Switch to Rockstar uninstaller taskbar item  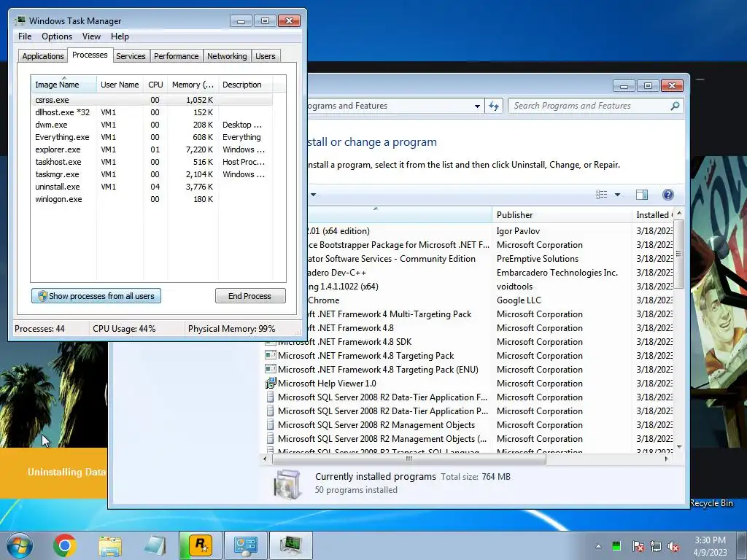201,545
